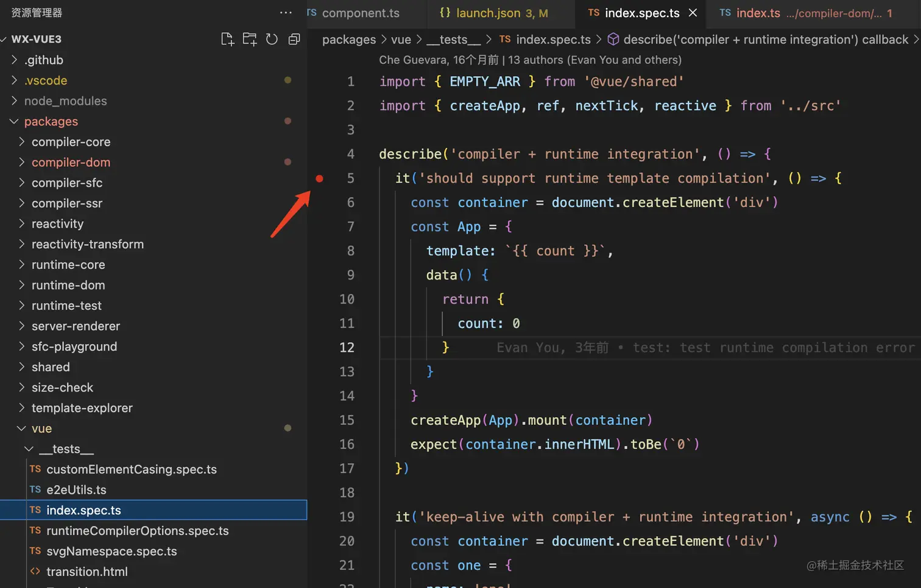Click packages in the breadcrumb

[x=349, y=40]
